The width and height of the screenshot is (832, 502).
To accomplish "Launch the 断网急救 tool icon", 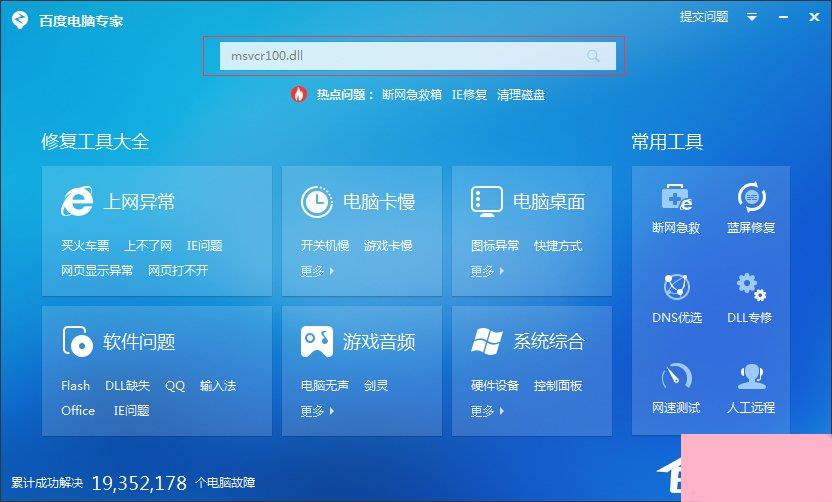I will (x=677, y=197).
